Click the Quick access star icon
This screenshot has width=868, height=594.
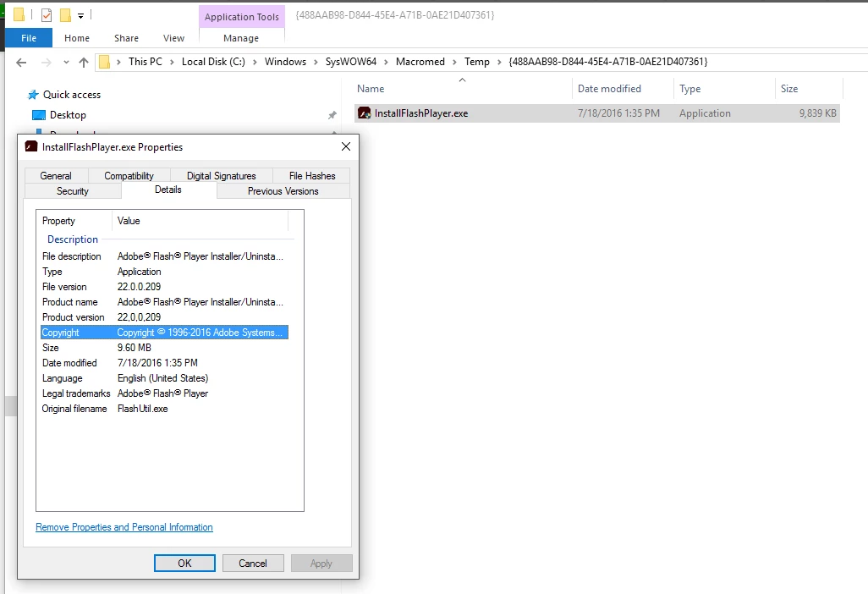pos(33,95)
